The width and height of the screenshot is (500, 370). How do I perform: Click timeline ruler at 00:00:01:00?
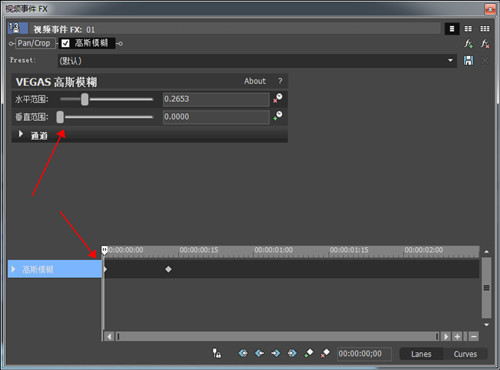click(274, 250)
